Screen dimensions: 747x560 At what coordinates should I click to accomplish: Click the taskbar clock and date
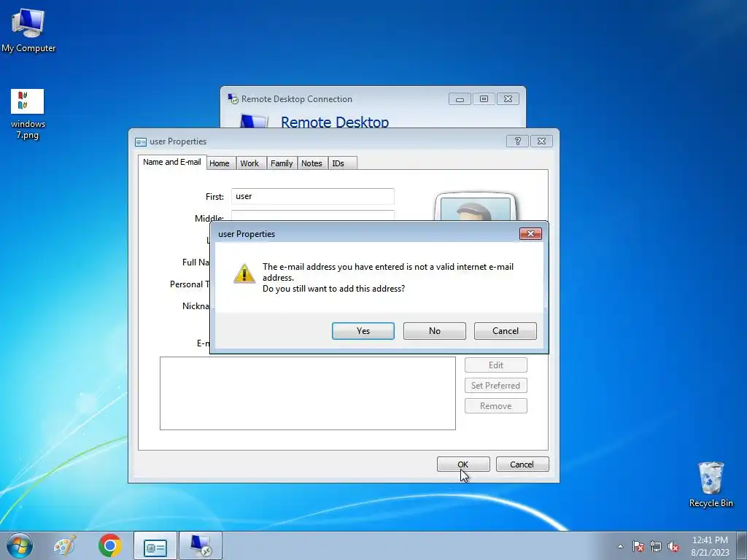[x=710, y=546]
